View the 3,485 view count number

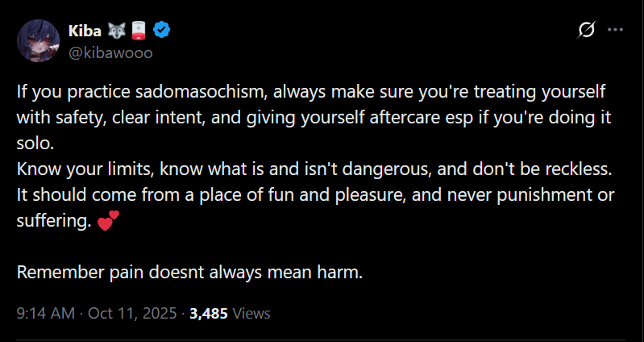209,314
